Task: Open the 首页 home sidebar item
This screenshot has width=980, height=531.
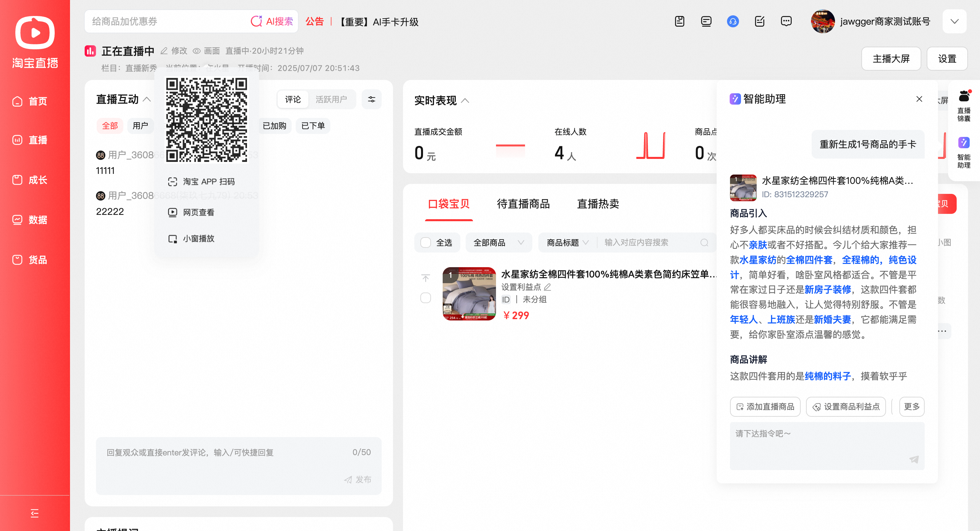Action: point(30,102)
